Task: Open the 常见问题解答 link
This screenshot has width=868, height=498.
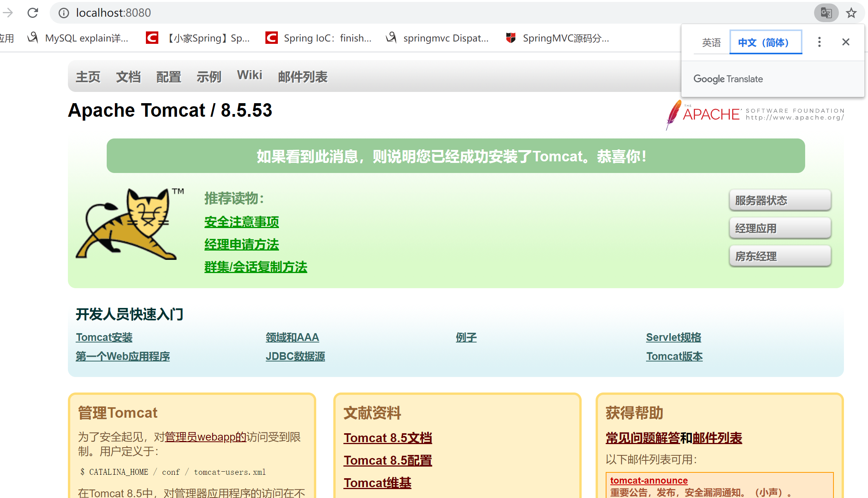Action: (643, 438)
